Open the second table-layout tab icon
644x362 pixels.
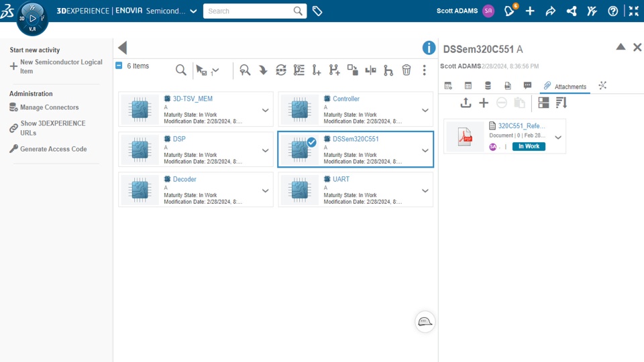pos(468,85)
